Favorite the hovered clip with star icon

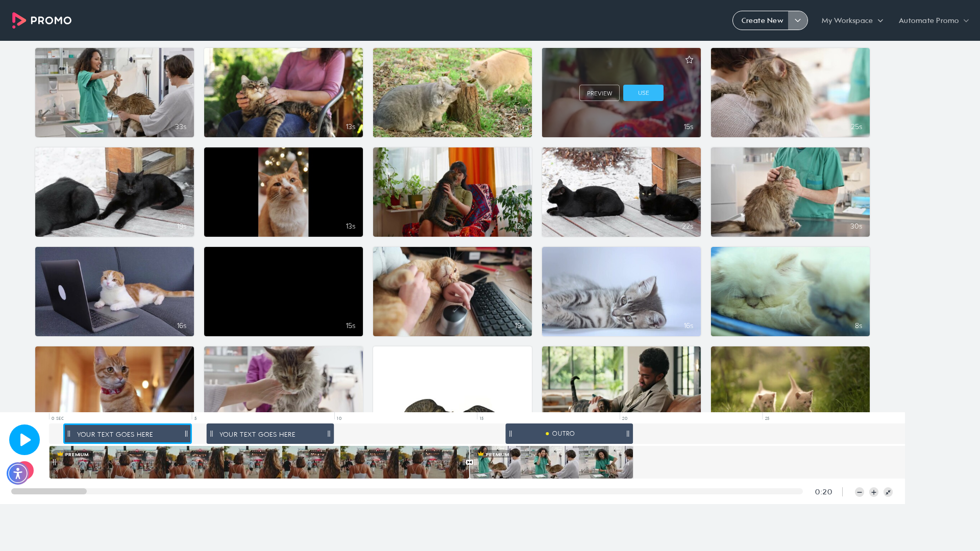pos(689,60)
